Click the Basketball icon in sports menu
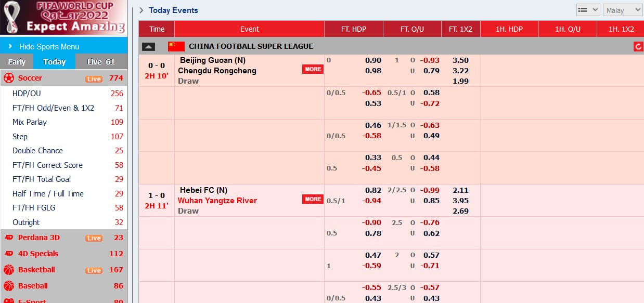This screenshot has height=303, width=644. click(x=9, y=270)
